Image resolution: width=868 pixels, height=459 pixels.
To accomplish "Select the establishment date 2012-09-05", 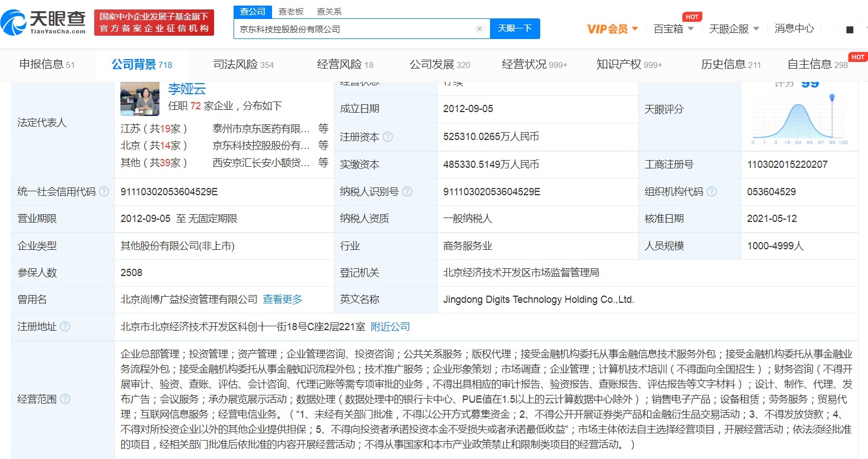I will point(468,109).
